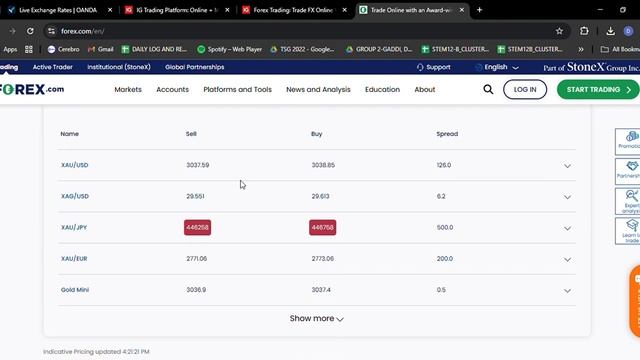Open the XAU/EUR instrument link
Image resolution: width=640 pixels, height=360 pixels.
coord(74,259)
